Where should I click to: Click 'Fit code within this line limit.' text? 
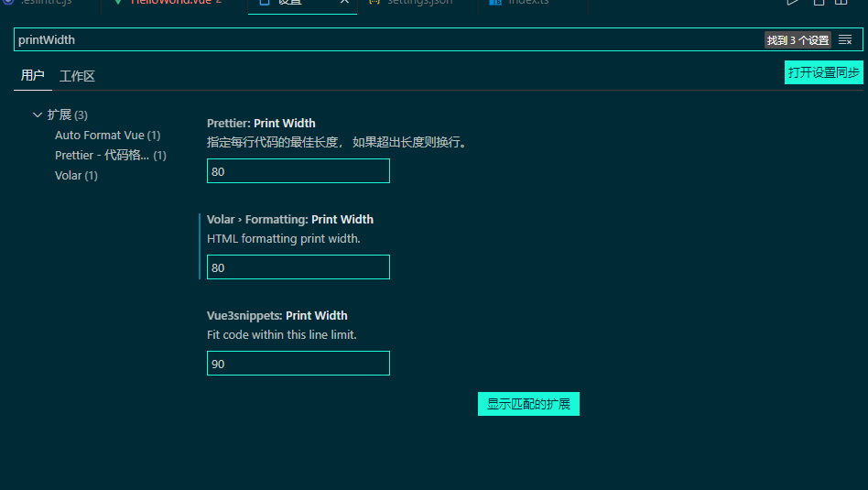pyautogui.click(x=282, y=335)
